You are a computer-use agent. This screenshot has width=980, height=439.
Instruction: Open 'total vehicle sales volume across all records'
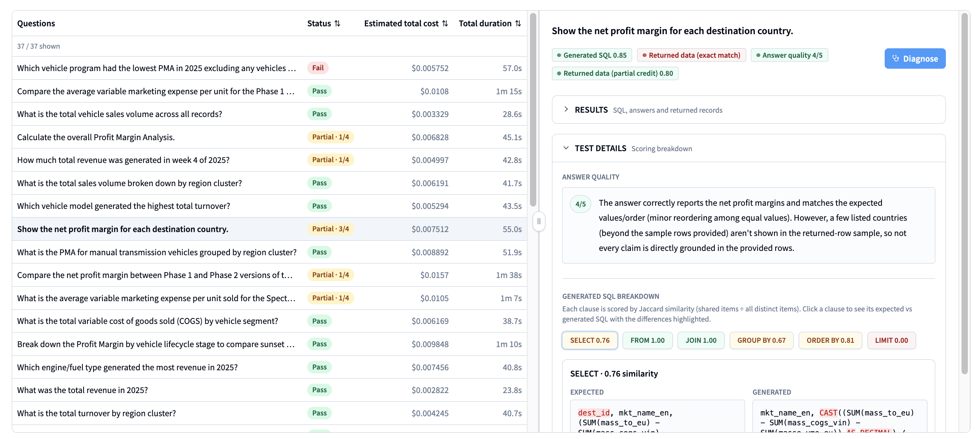point(269,114)
